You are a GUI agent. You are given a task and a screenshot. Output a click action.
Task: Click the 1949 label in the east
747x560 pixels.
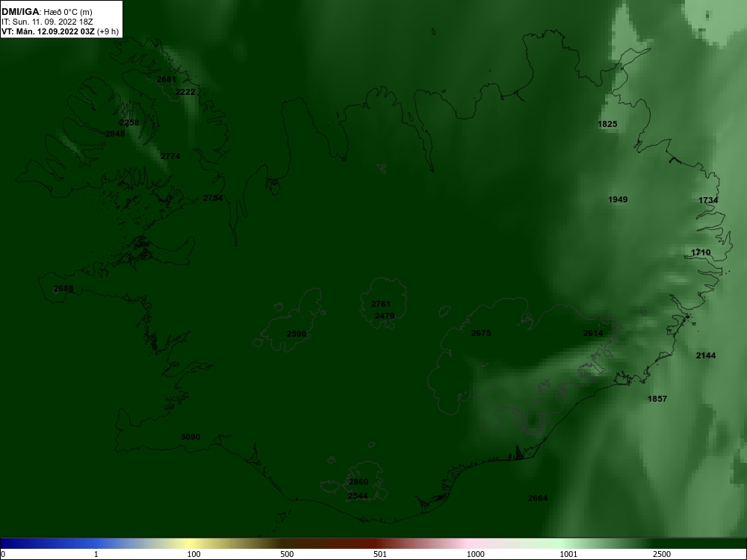tap(618, 199)
